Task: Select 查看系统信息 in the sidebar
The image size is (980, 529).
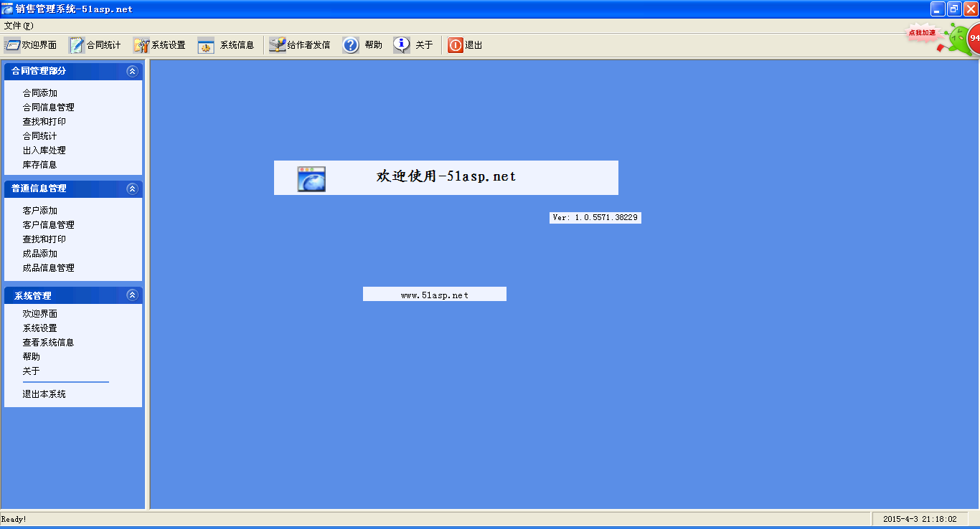Action: coord(49,343)
